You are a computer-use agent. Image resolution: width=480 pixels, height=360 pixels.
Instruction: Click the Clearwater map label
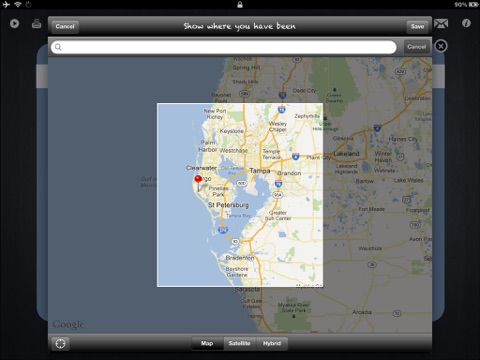(x=201, y=168)
